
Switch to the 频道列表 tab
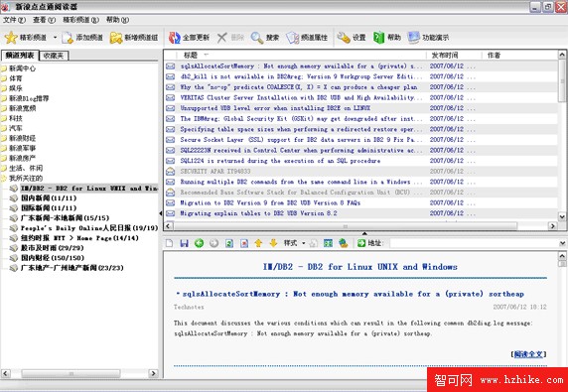pyautogui.click(x=20, y=56)
